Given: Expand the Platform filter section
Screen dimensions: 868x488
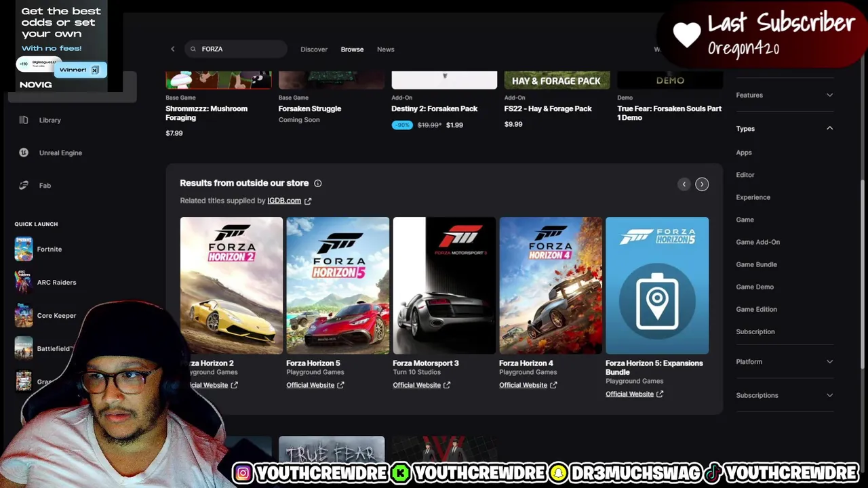Looking at the screenshot, I should click(785, 361).
